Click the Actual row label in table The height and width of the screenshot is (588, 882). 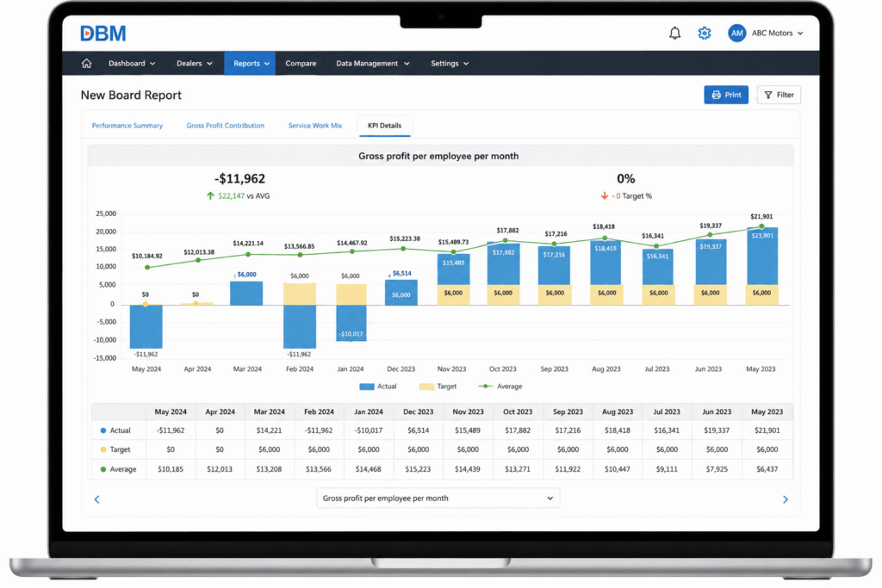point(115,430)
